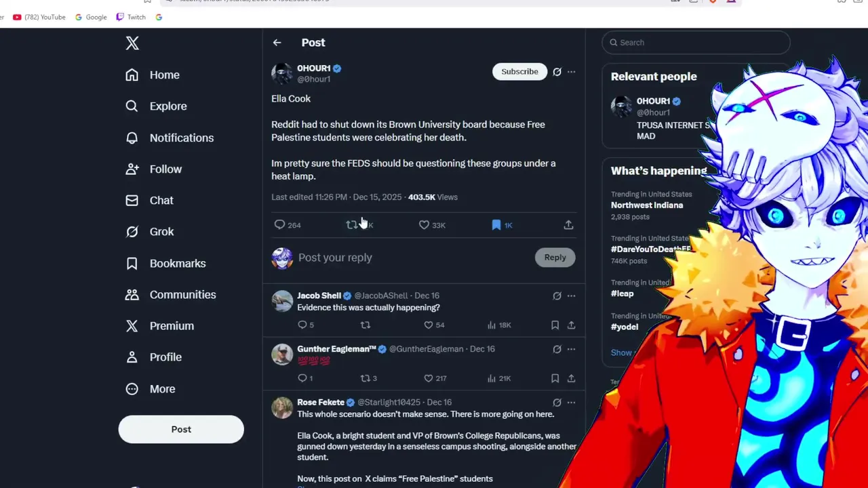The width and height of the screenshot is (868, 488).
Task: Go back with the arrow next to Post
Action: click(x=277, y=43)
